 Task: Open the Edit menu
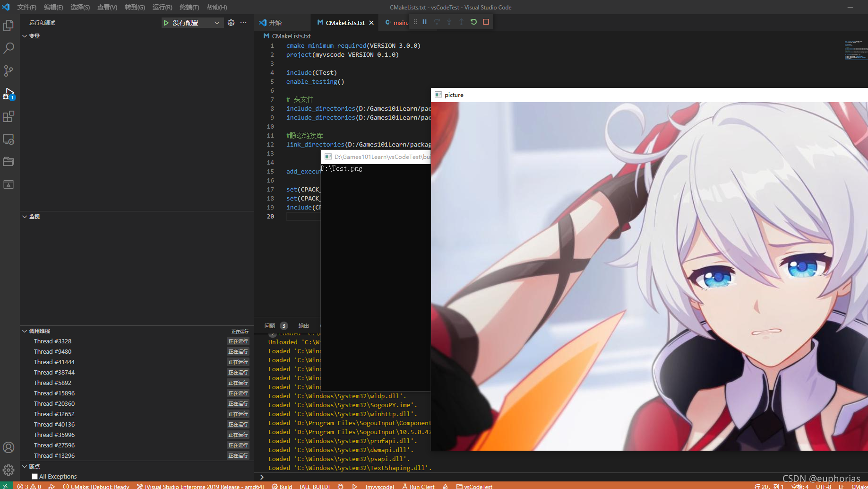[x=53, y=7]
